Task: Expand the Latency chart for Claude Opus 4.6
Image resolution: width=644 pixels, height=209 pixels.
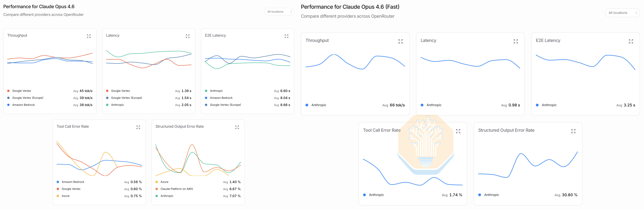Action: [x=188, y=36]
